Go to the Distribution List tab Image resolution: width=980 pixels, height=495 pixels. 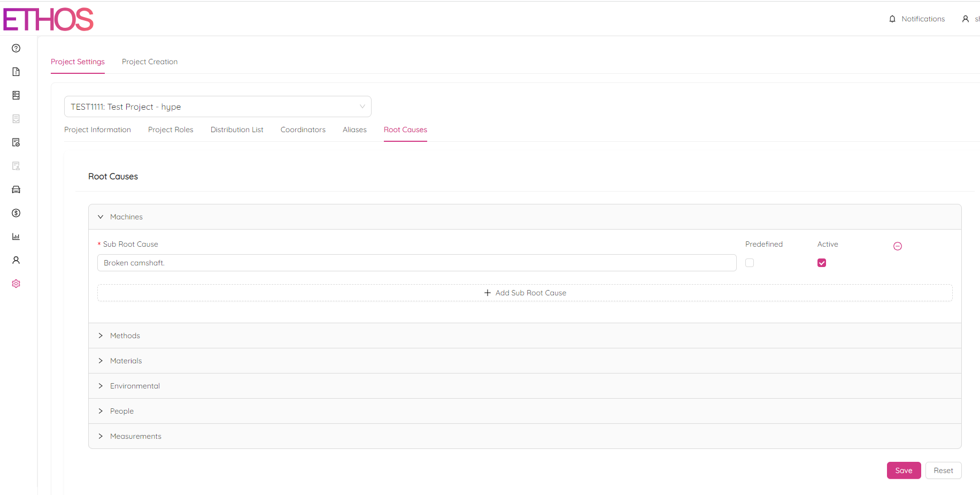(x=237, y=130)
